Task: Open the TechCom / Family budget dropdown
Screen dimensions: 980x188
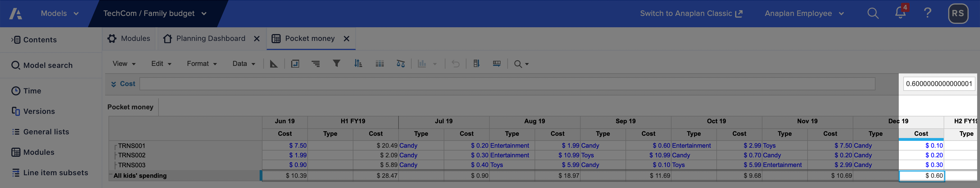Action: point(155,13)
